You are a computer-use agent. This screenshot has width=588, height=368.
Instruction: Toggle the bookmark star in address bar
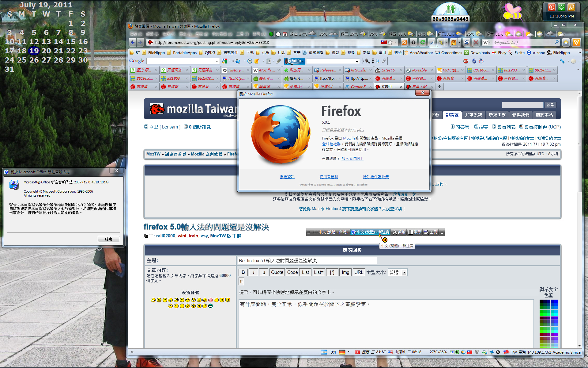pyautogui.click(x=390, y=43)
